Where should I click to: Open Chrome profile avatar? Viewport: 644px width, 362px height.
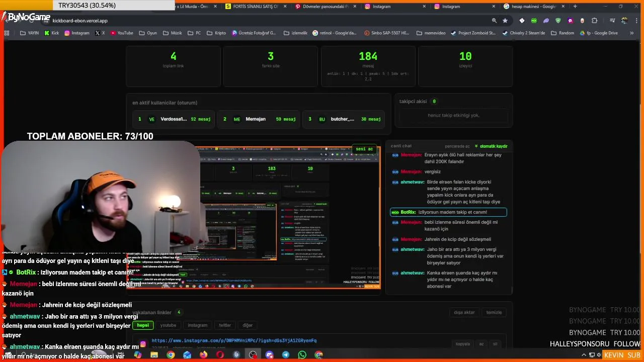point(624,21)
